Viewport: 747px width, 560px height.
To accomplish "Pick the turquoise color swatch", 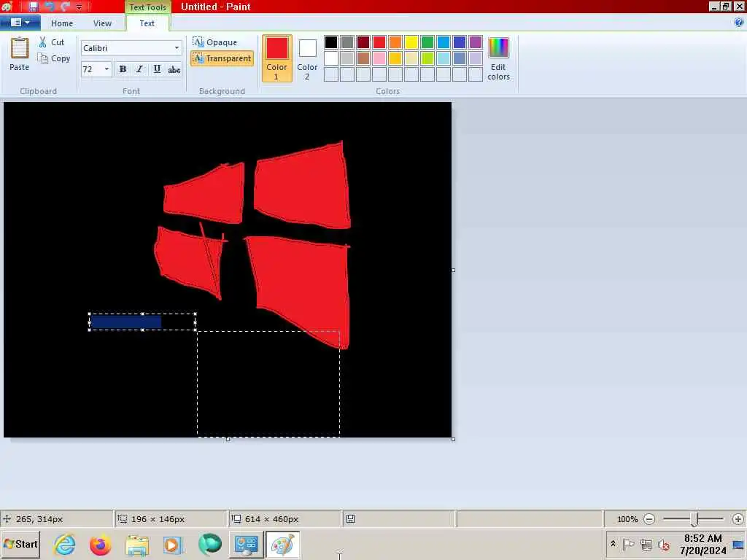I will coord(444,42).
